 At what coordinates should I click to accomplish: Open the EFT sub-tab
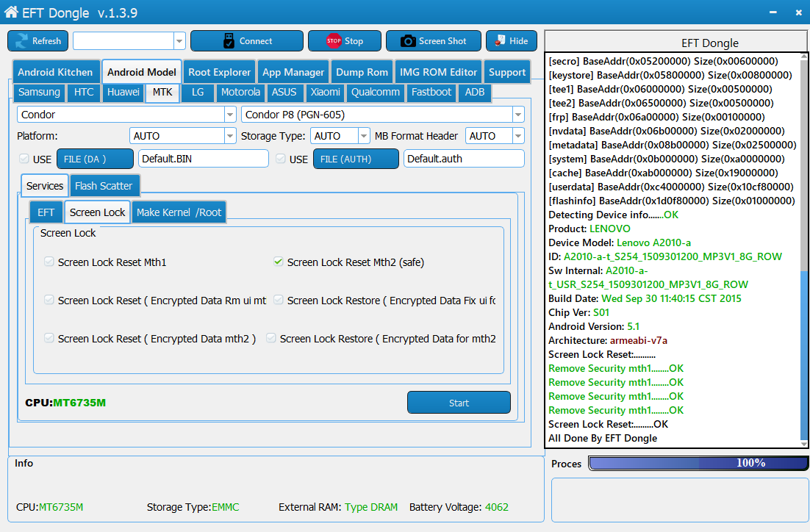[46, 212]
